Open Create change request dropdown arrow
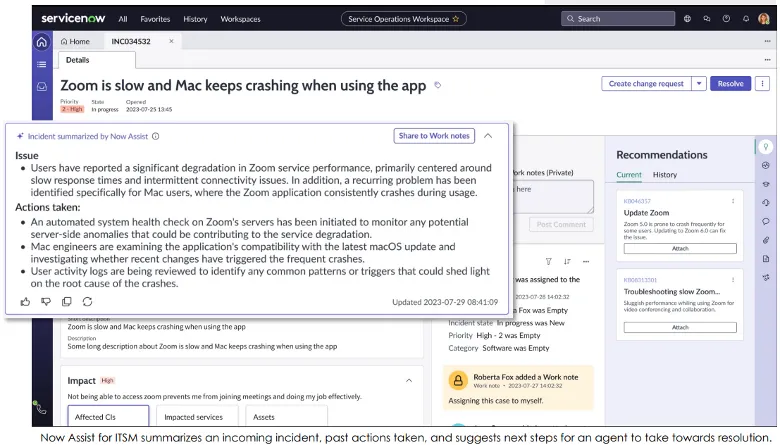 699,84
